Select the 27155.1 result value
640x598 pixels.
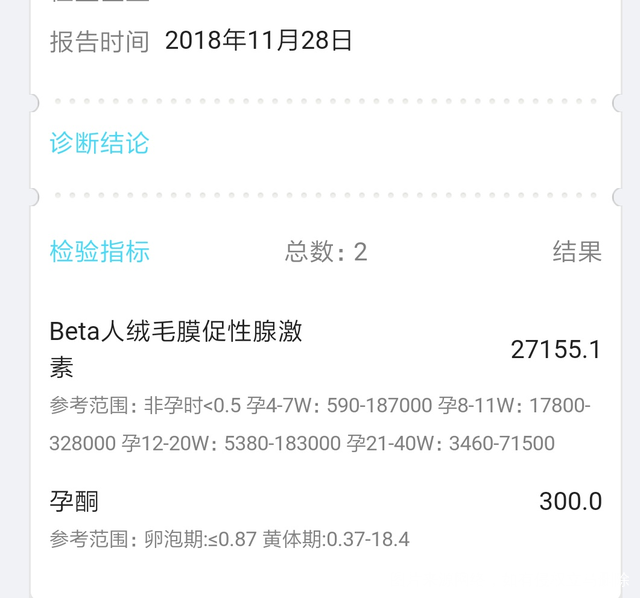click(x=556, y=349)
